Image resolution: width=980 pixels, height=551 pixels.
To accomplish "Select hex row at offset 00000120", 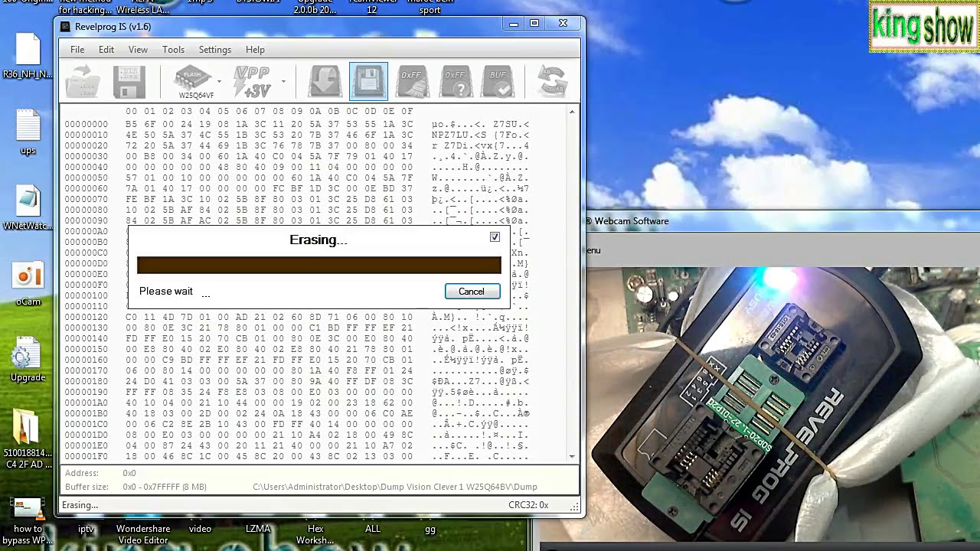I will [297, 317].
